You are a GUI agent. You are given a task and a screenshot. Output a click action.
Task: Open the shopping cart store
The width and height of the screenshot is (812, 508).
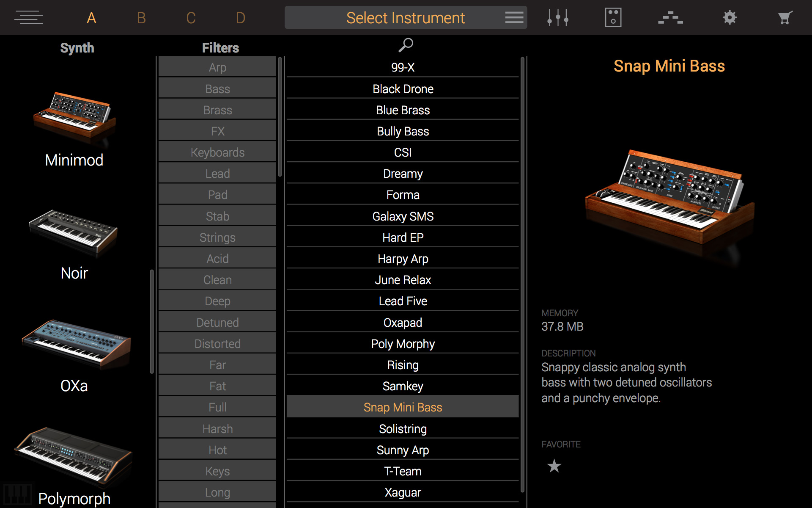point(785,17)
